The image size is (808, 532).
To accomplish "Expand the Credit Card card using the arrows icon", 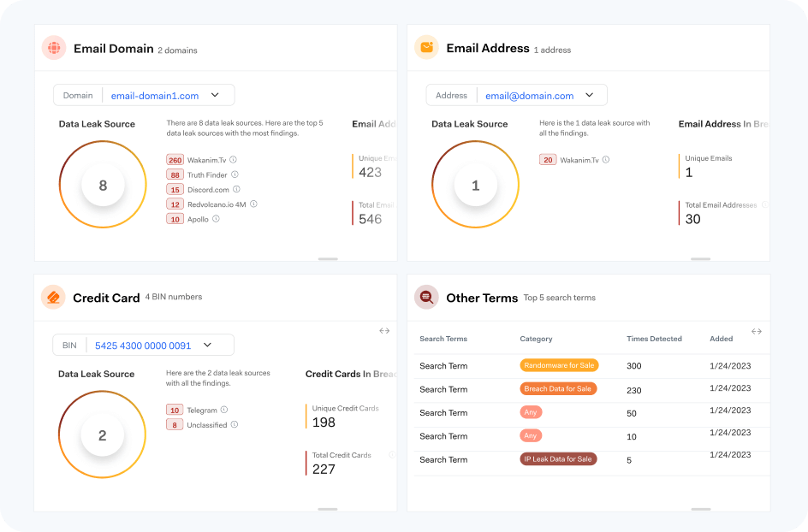I will click(x=384, y=331).
